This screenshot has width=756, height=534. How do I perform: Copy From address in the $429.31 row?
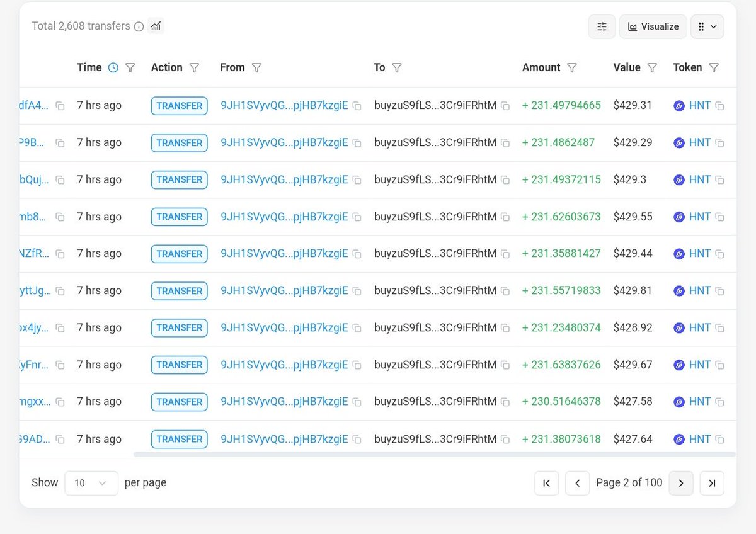tap(357, 106)
